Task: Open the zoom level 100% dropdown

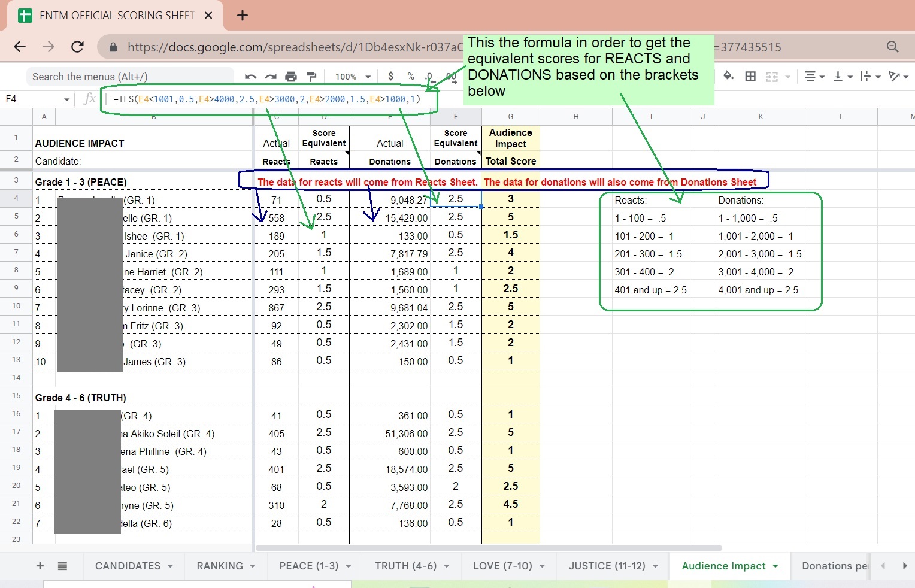Action: pos(353,77)
